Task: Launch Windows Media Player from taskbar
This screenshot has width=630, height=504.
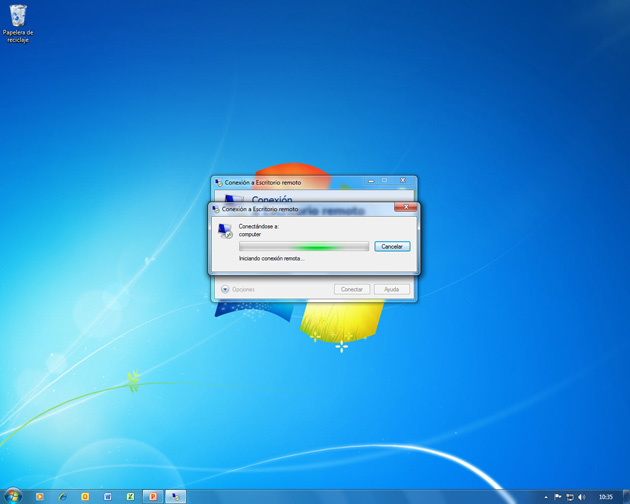Action: click(40, 496)
